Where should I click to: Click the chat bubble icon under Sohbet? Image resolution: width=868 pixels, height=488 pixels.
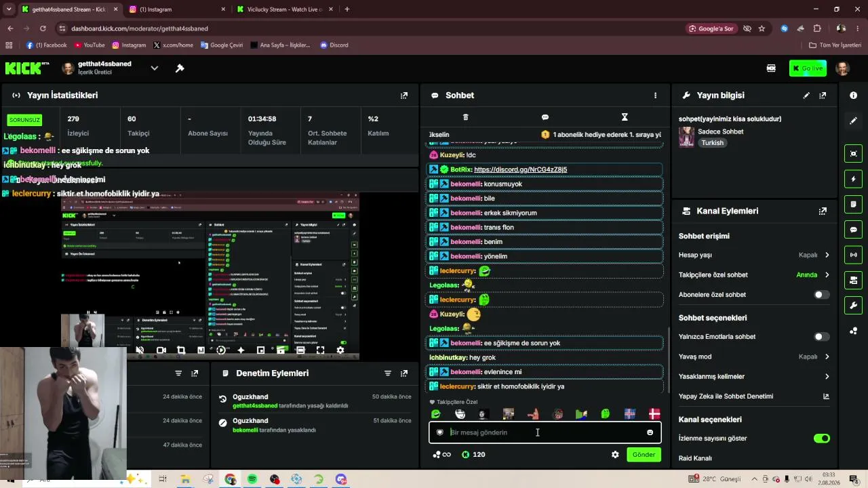click(x=545, y=117)
